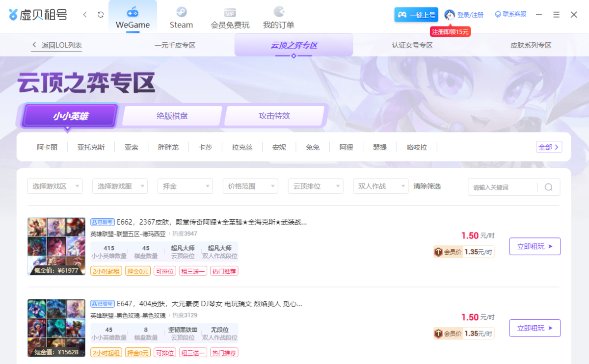The height and width of the screenshot is (364, 589).
Task: Click 清除筛选 to clear filters
Action: [x=427, y=186]
